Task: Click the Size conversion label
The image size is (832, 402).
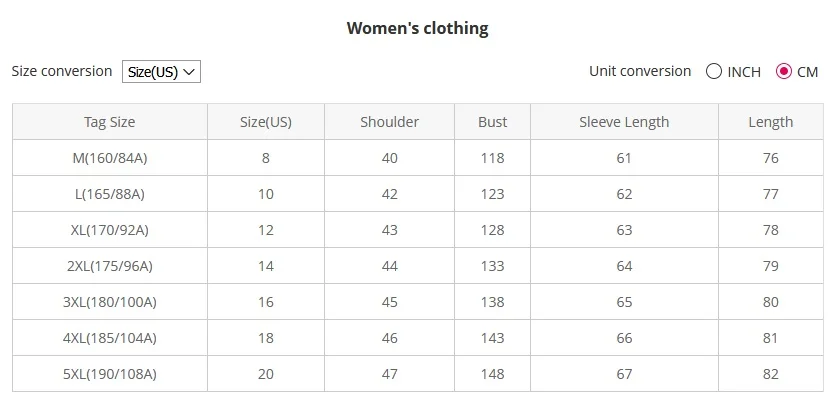Action: 62,71
